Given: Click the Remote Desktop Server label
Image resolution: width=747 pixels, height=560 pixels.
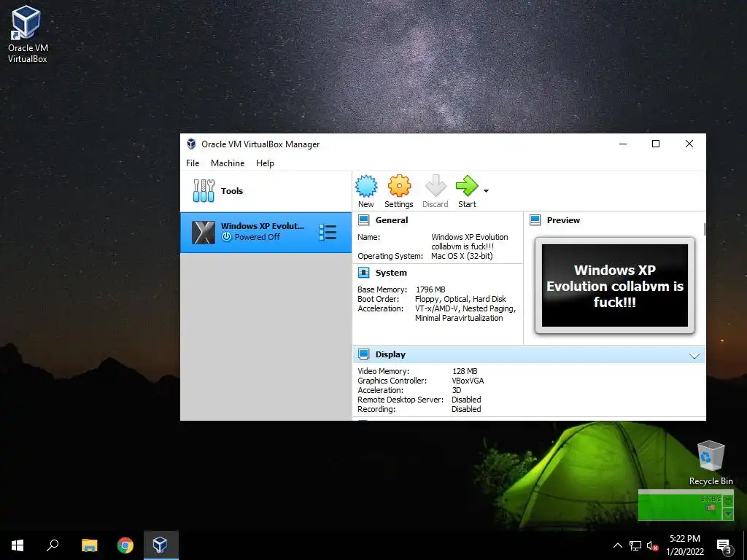Looking at the screenshot, I should pos(400,400).
